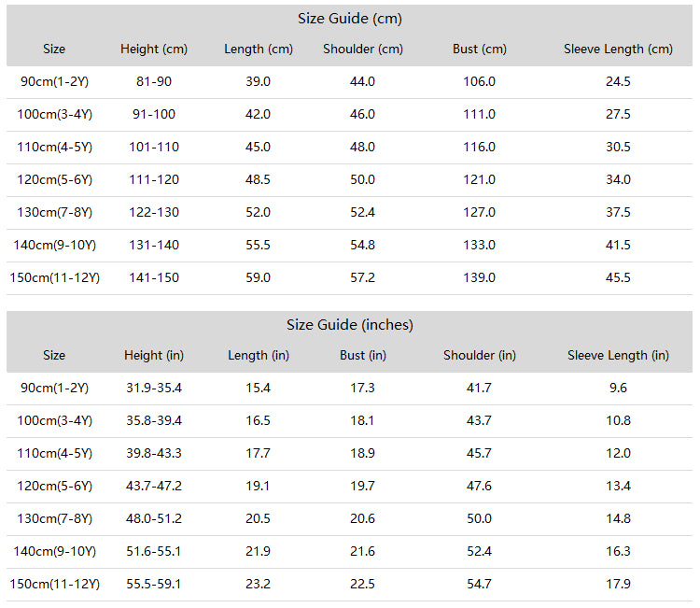
Task: Click the Size Guide (inches) title
Action: [350, 325]
